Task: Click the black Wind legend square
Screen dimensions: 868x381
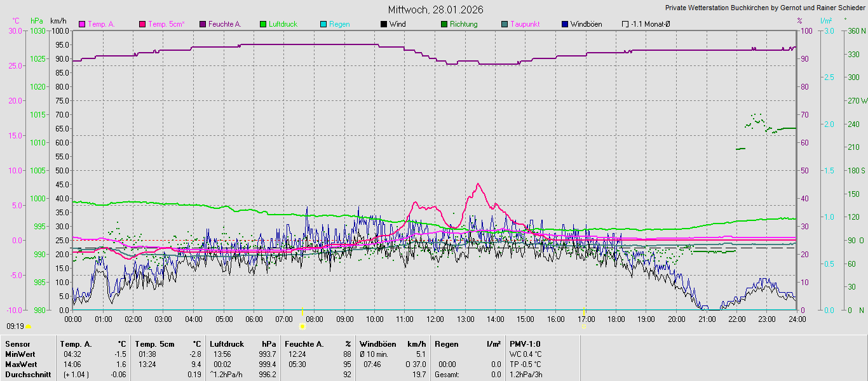Action: [x=384, y=24]
